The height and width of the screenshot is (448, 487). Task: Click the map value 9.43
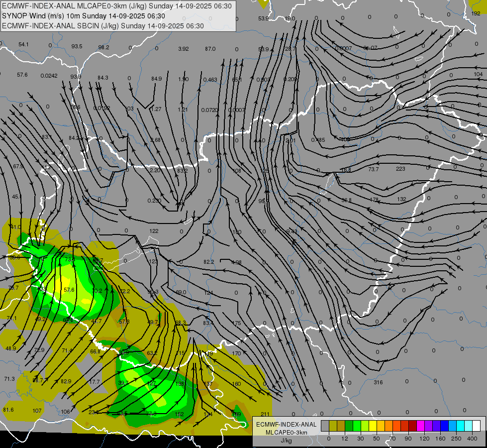point(292,231)
